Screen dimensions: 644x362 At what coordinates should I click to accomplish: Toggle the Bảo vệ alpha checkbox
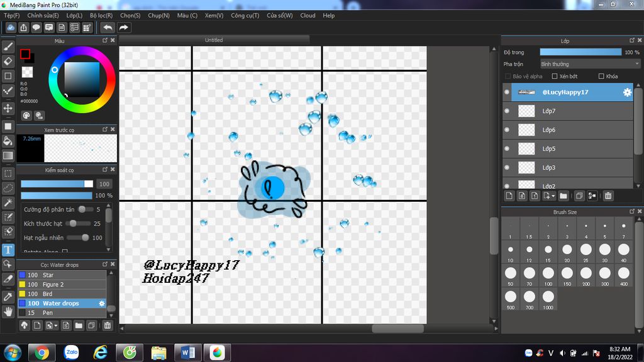coord(508,76)
